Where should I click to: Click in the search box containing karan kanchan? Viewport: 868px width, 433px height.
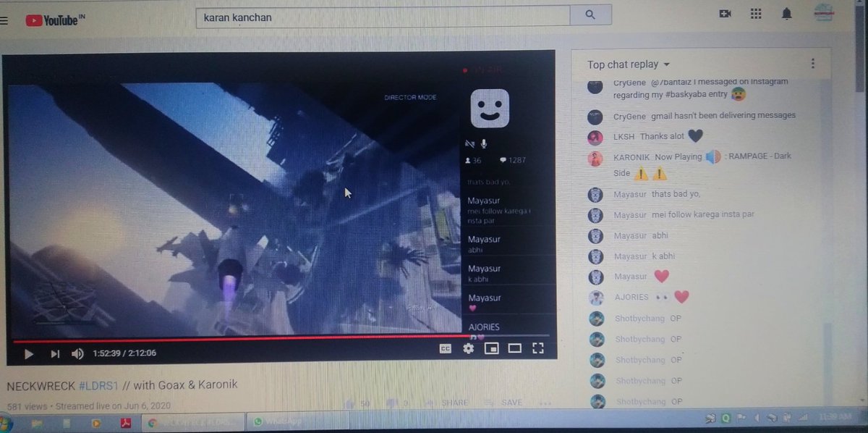tap(383, 17)
